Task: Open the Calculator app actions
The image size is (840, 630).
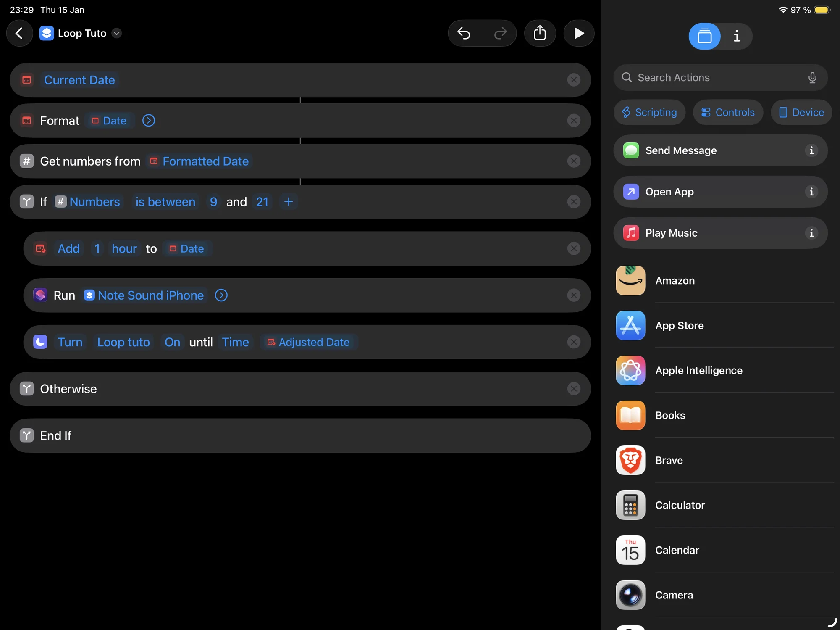Action: tap(680, 505)
